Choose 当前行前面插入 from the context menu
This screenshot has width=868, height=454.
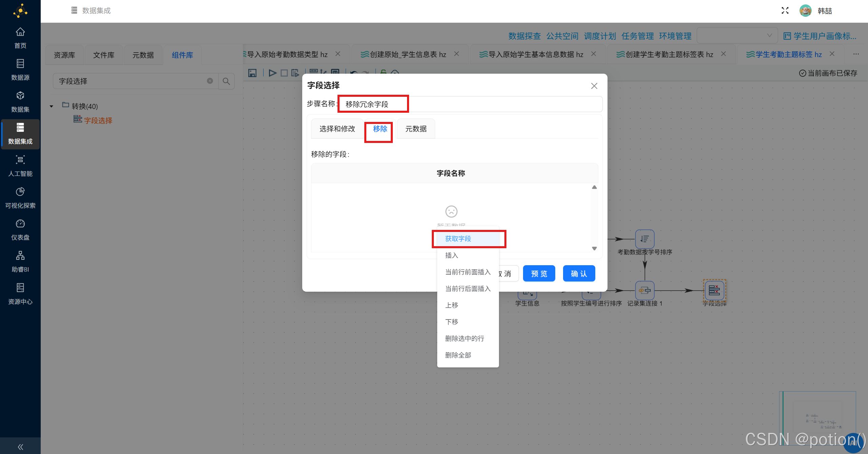pyautogui.click(x=468, y=272)
